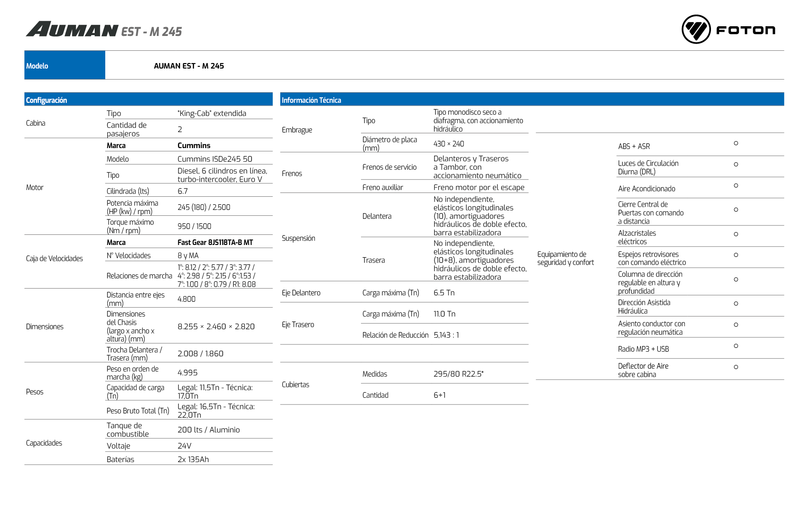Click the '4.800' wheelbase value

point(186,299)
